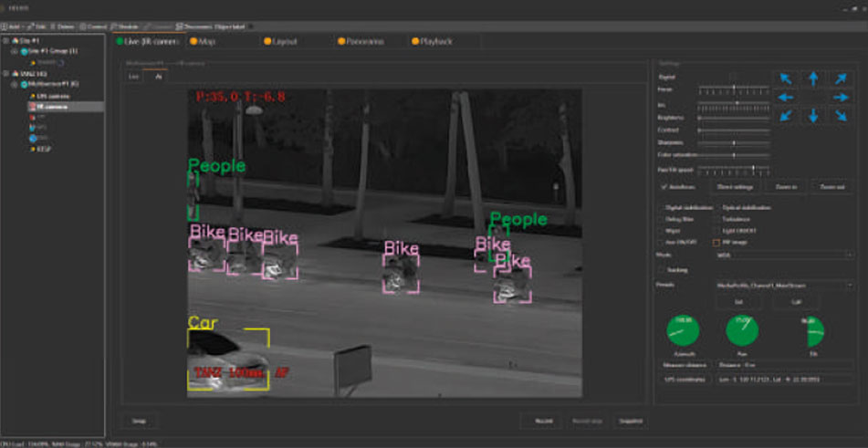
Task: Click the Simulate toolbar button
Action: click(124, 26)
